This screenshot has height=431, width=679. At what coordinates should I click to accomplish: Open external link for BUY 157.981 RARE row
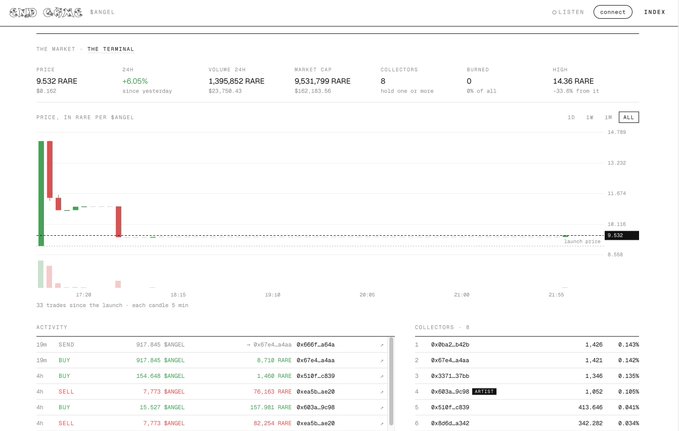(382, 408)
